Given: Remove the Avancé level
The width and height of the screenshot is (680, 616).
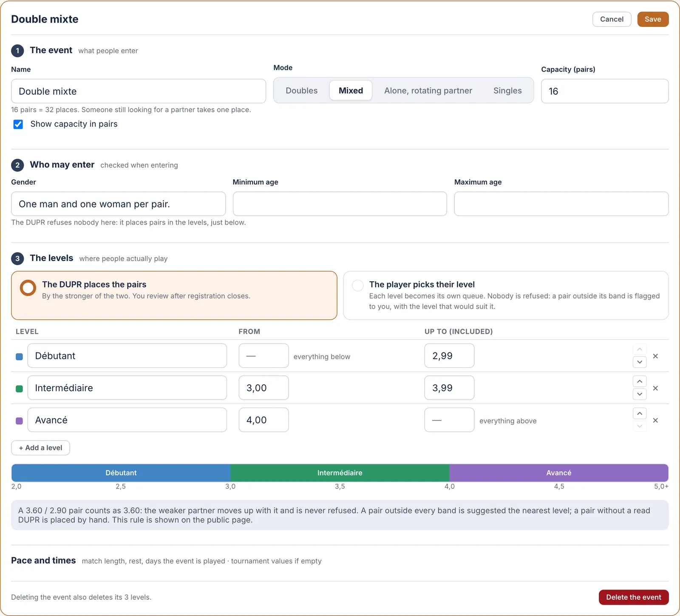Looking at the screenshot, I should click(x=655, y=420).
